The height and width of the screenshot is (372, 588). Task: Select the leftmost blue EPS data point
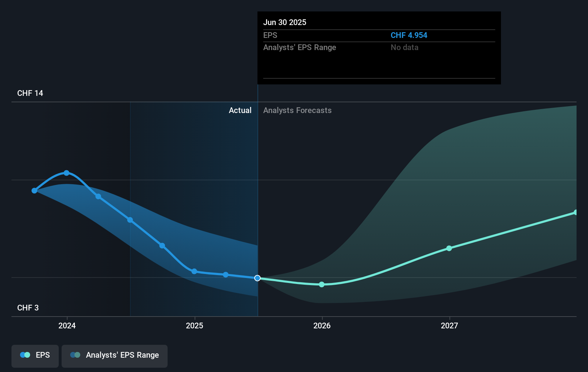(x=34, y=191)
